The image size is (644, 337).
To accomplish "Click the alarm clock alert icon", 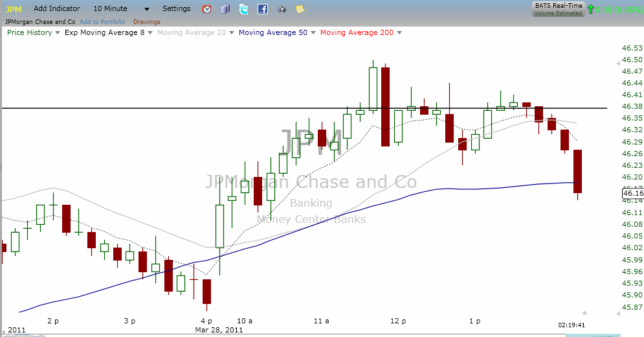I will click(206, 9).
